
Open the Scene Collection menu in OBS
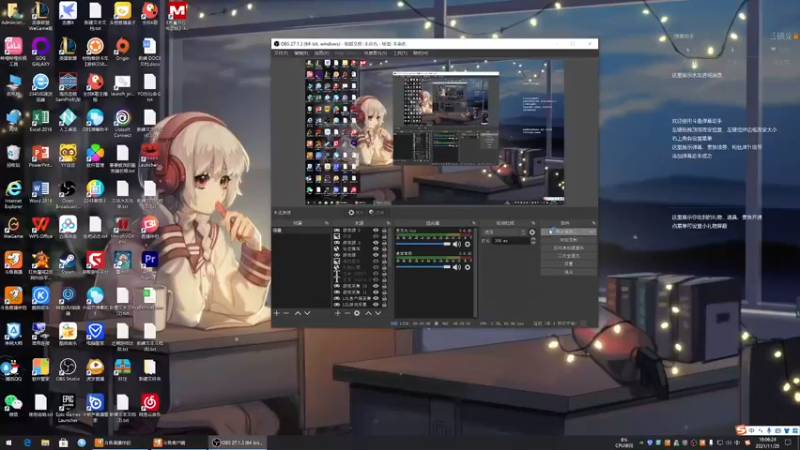376,53
